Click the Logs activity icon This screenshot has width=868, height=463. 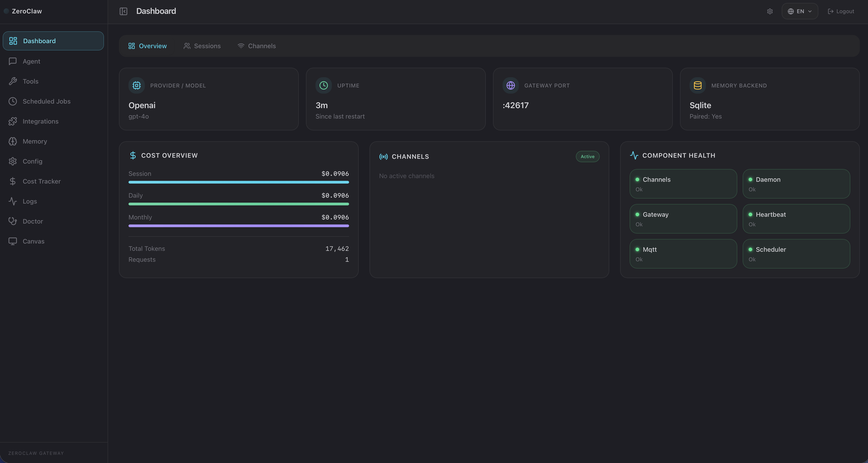click(x=13, y=201)
